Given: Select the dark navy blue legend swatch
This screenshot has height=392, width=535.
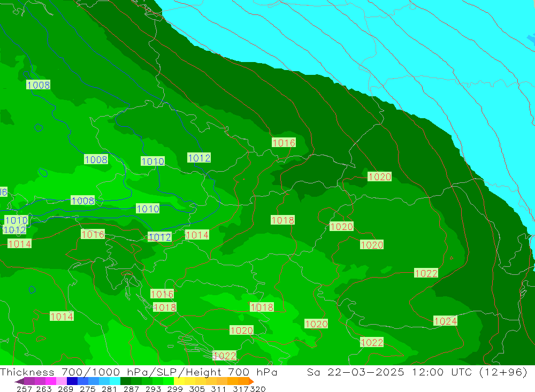Looking at the screenshot, I should coord(72,381).
